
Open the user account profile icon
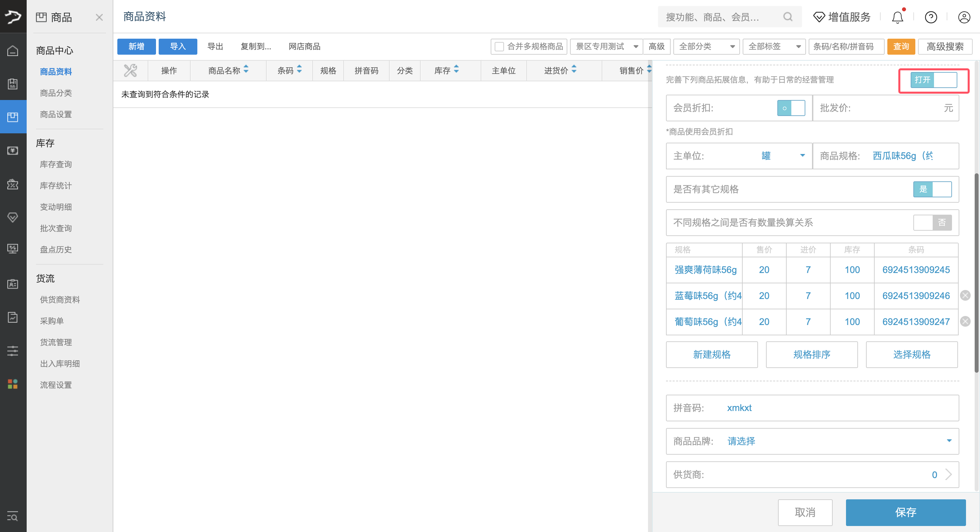pyautogui.click(x=964, y=18)
